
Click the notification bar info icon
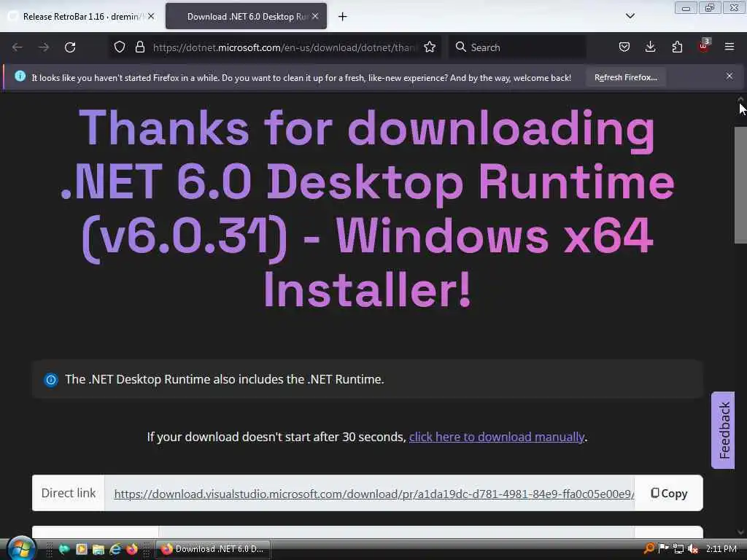click(x=20, y=76)
